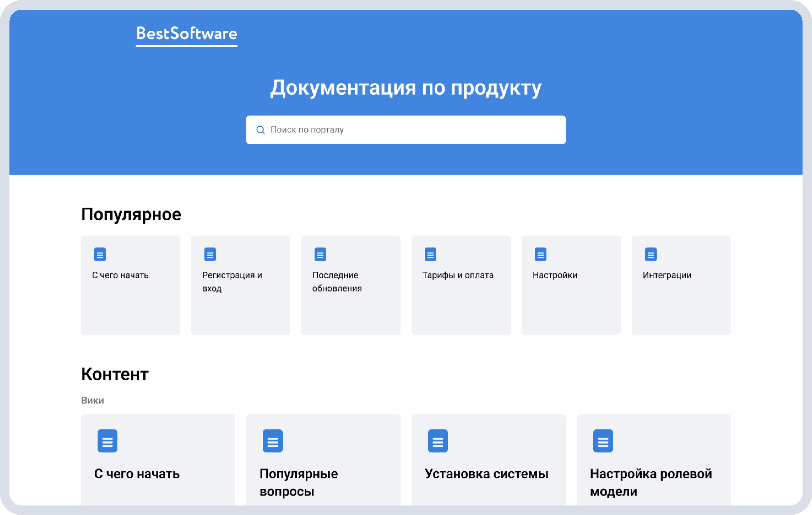Open the 'Настройки' card icon
The image size is (812, 515).
pyautogui.click(x=541, y=254)
